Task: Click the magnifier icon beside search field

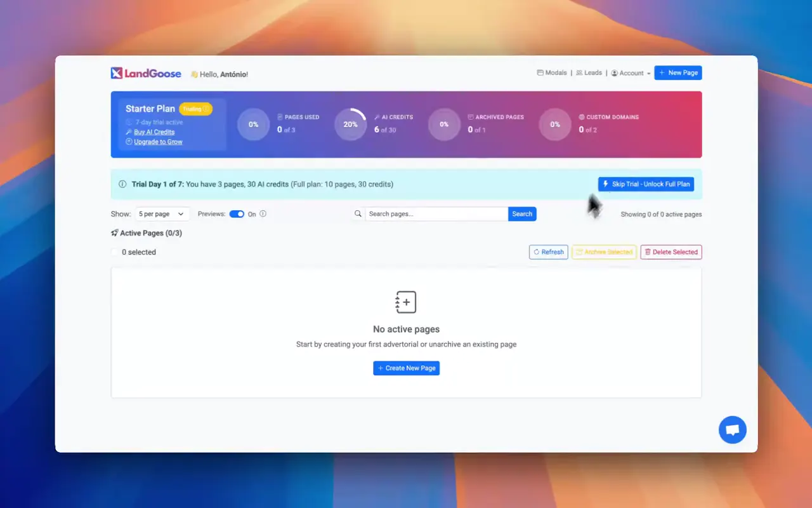Action: click(x=358, y=214)
